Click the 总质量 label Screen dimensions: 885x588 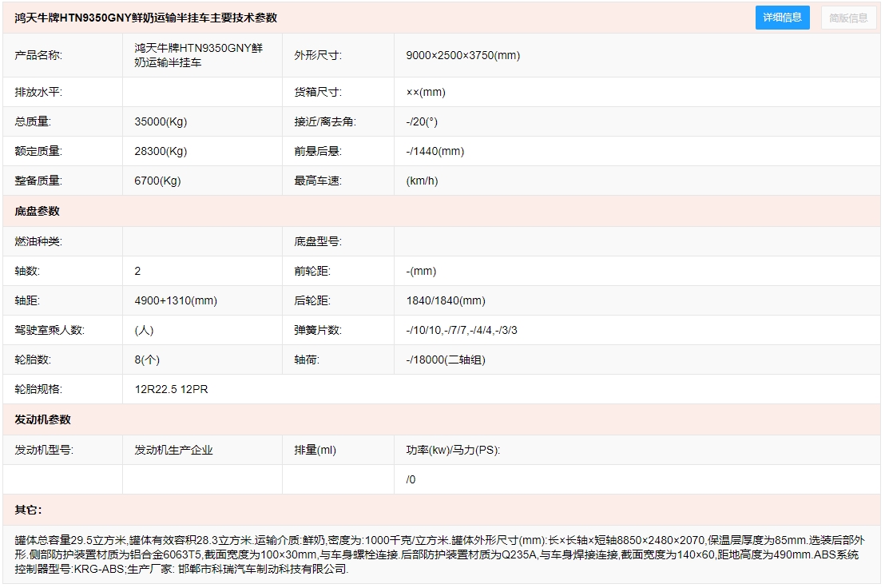(33, 122)
